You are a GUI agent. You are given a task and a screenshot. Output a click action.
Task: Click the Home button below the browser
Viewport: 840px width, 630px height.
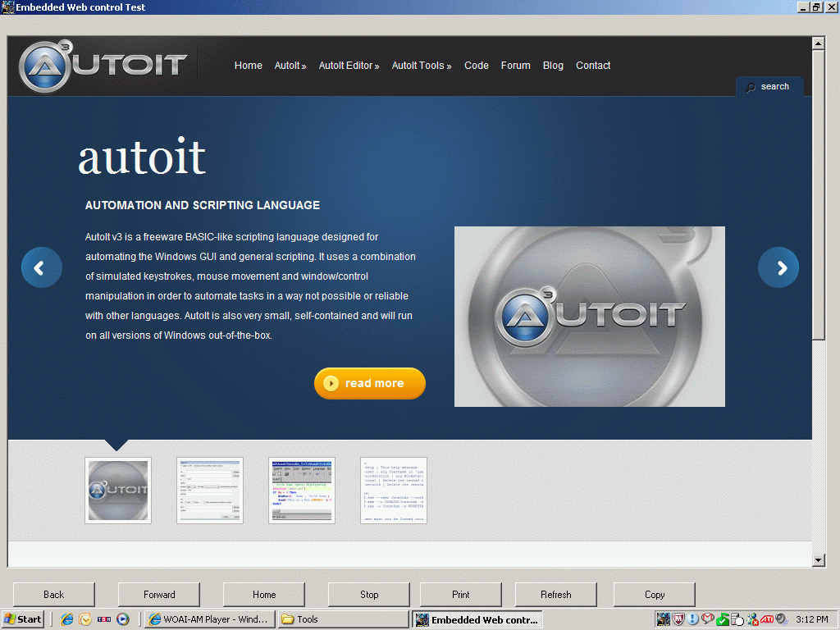pos(264,595)
